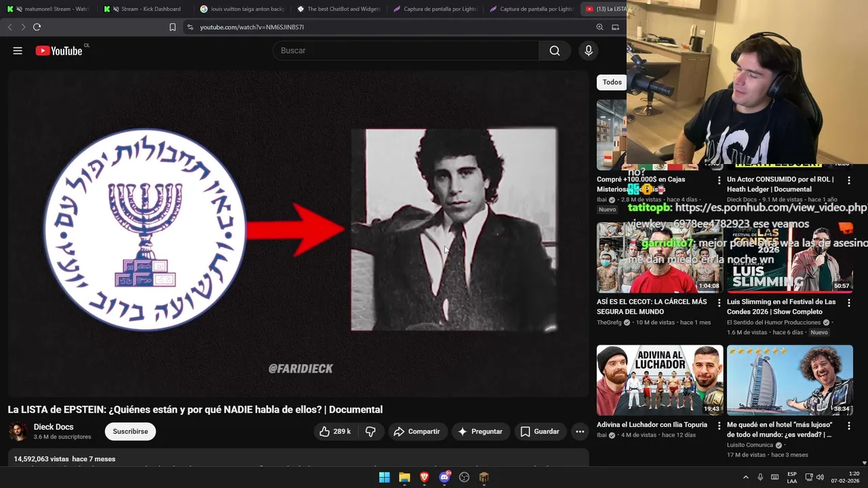Image resolution: width=868 pixels, height=488 pixels.
Task: Select the (13) La LISTA YouTube tab
Action: 605,9
